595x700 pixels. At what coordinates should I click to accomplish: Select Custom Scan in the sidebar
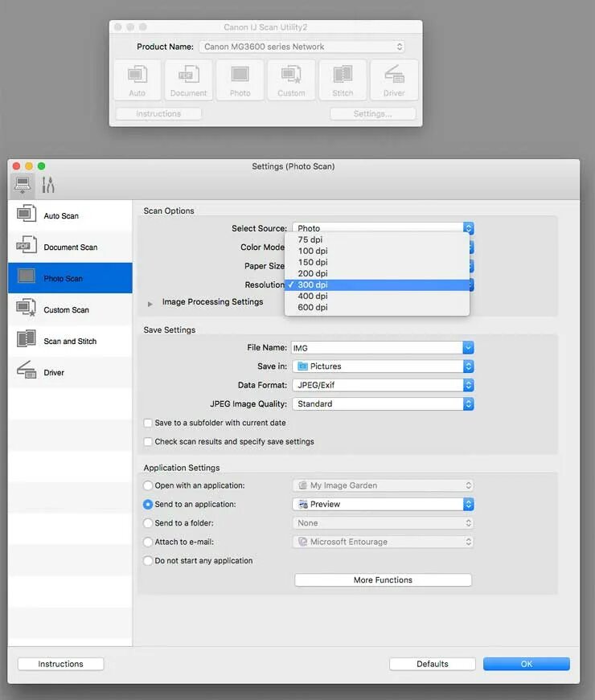pyautogui.click(x=70, y=309)
